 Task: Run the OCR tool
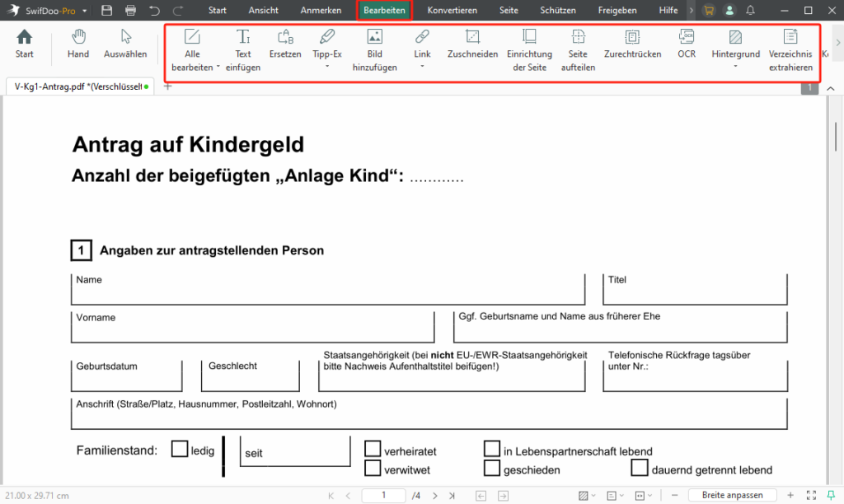tap(687, 44)
